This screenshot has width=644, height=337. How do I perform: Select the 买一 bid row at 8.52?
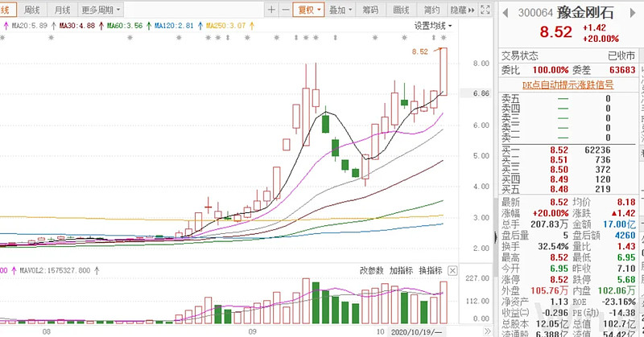coord(568,150)
